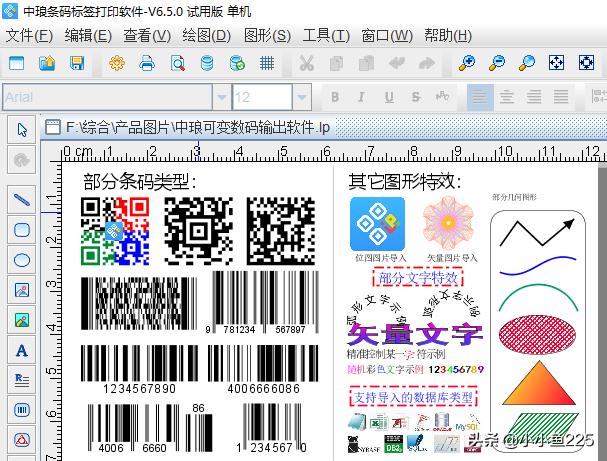This screenshot has height=461, width=607.
Task: Select the line drawing tool
Action: [22, 199]
